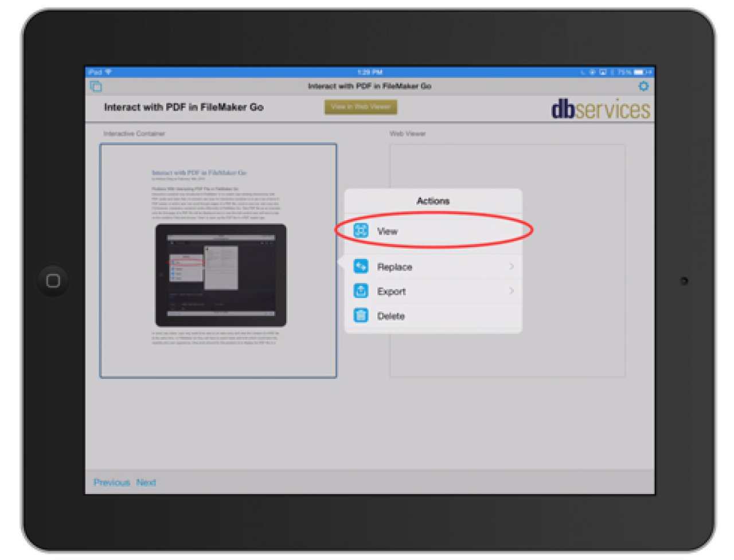Screen dimensions: 734x560
Task: Tap the Delete trash icon
Action: (x=361, y=315)
